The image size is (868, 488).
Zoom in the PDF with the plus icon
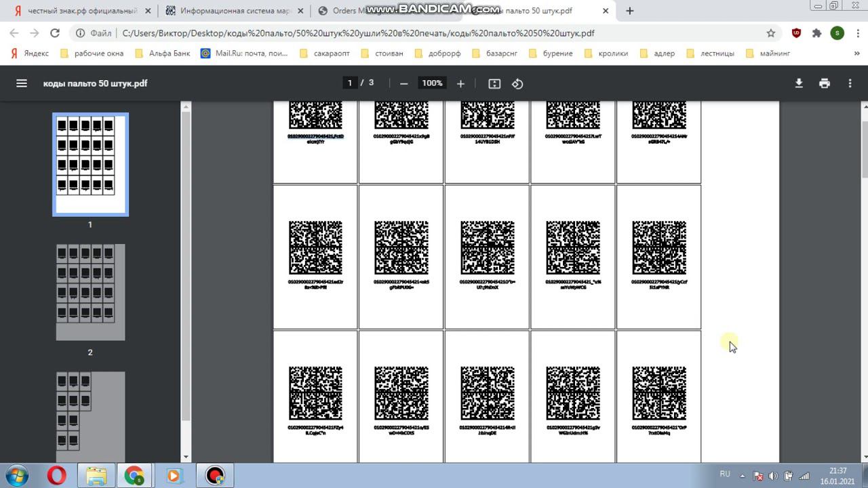460,83
